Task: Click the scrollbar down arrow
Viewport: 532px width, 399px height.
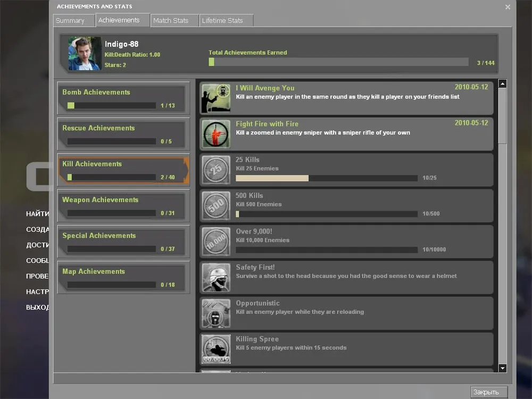Action: [503, 368]
